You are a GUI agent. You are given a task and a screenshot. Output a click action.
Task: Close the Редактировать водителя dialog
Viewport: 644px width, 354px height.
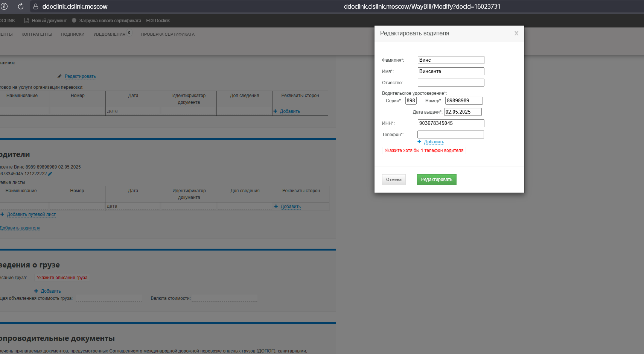pos(516,33)
